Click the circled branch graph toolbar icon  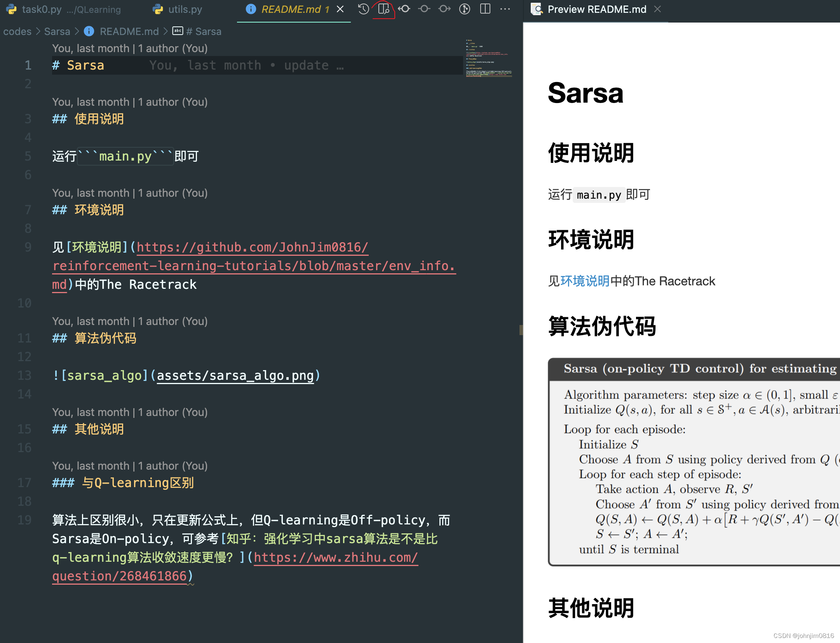[465, 9]
